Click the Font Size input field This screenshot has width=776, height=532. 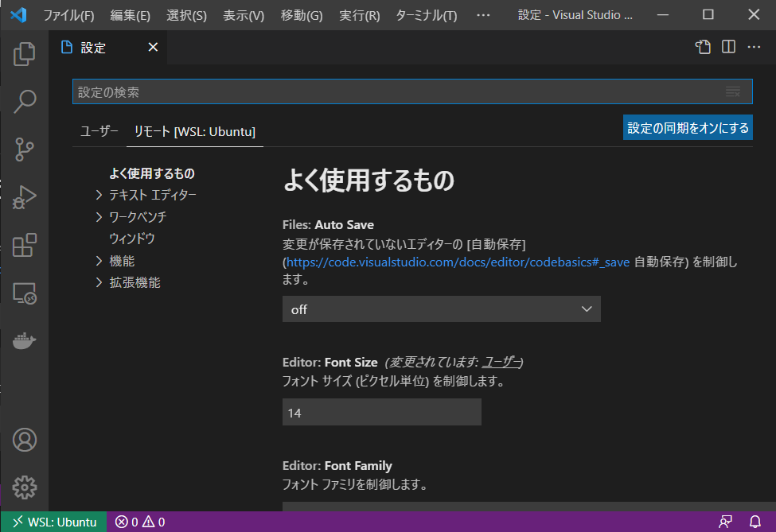(x=381, y=412)
